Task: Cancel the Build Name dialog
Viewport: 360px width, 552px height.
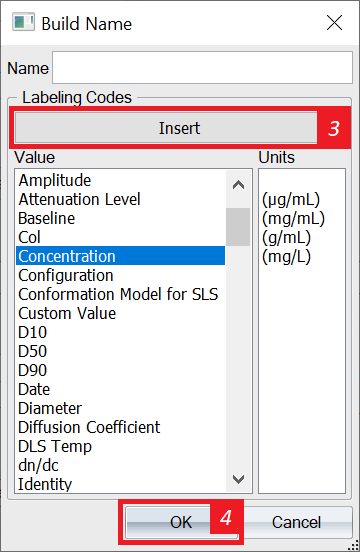Action: tap(296, 522)
